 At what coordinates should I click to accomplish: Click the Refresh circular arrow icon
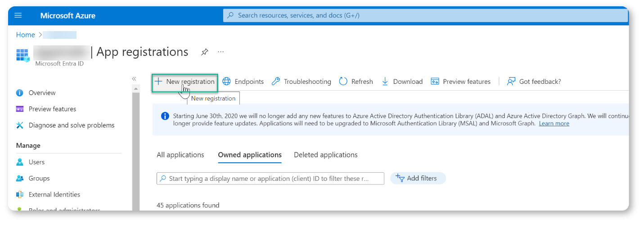point(343,82)
